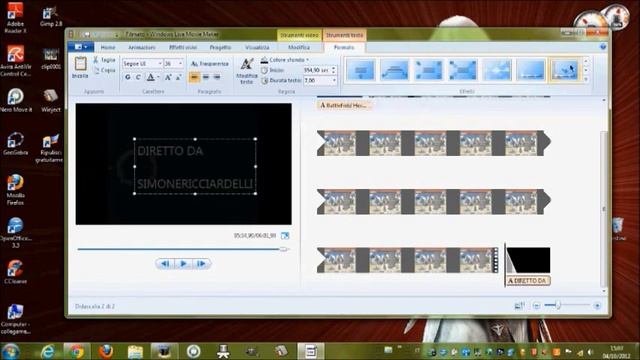This screenshot has height=360, width=640.
Task: Click the Copia copy button
Action: pyautogui.click(x=104, y=71)
